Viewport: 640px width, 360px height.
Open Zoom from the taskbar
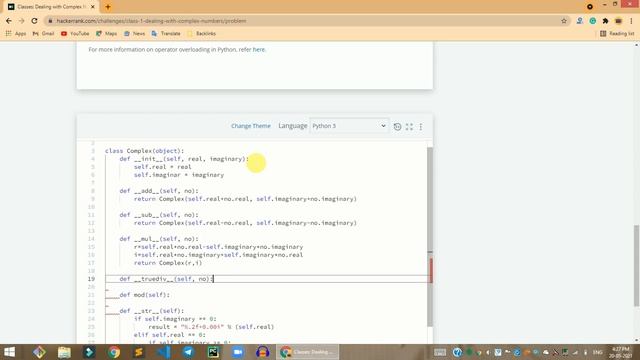pos(238,352)
